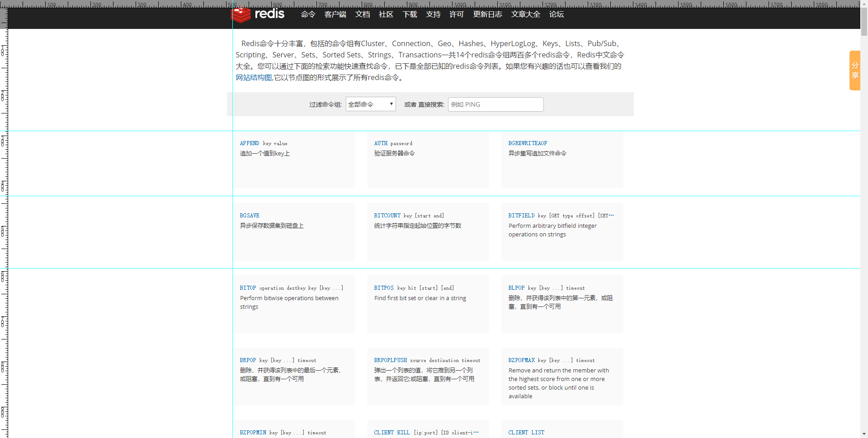Open the 客户端 menu item
The image size is (868, 438).
click(335, 14)
